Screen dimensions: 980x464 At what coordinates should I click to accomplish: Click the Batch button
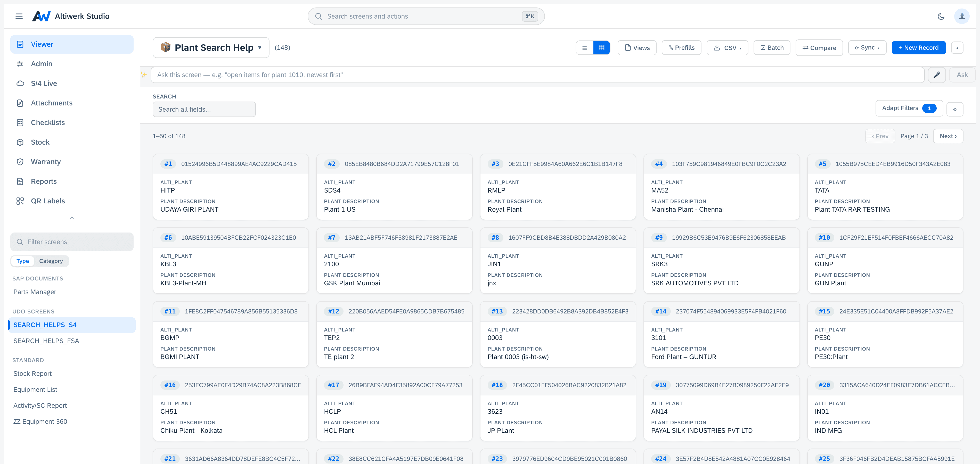[772, 48]
